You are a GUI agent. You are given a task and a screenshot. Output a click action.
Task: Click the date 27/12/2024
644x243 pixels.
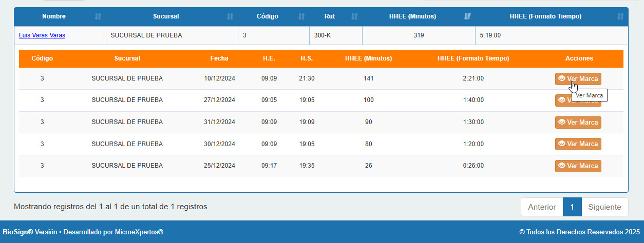pos(219,100)
